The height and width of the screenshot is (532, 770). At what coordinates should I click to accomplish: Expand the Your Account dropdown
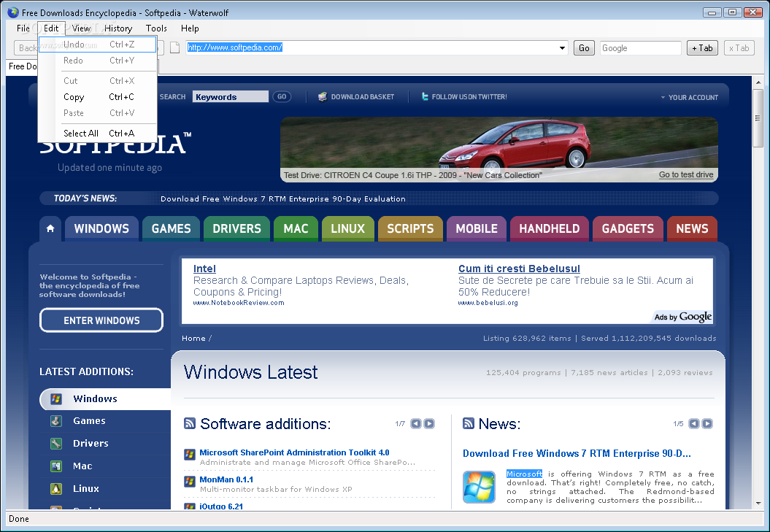pos(690,97)
